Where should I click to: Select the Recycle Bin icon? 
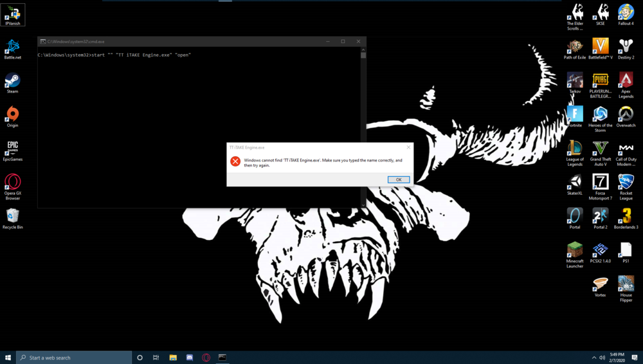13,219
